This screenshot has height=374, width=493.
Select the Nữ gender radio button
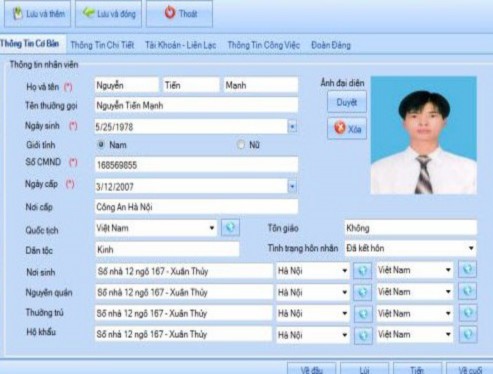(241, 145)
